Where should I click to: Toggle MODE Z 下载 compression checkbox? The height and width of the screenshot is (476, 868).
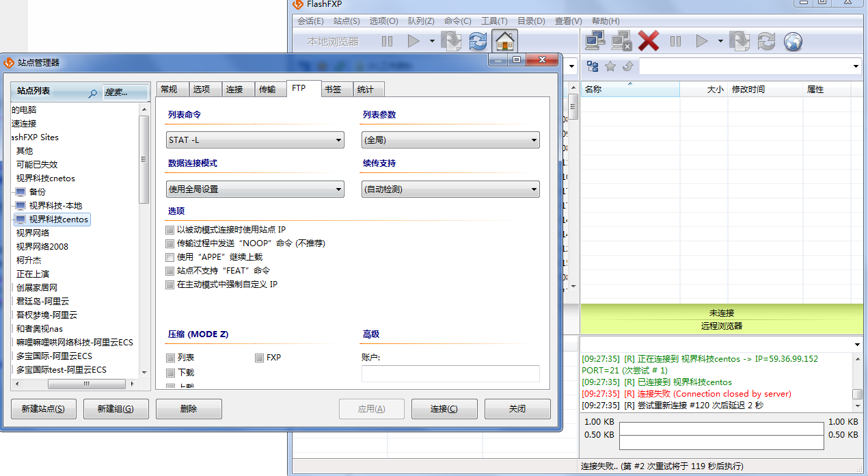tap(170, 373)
